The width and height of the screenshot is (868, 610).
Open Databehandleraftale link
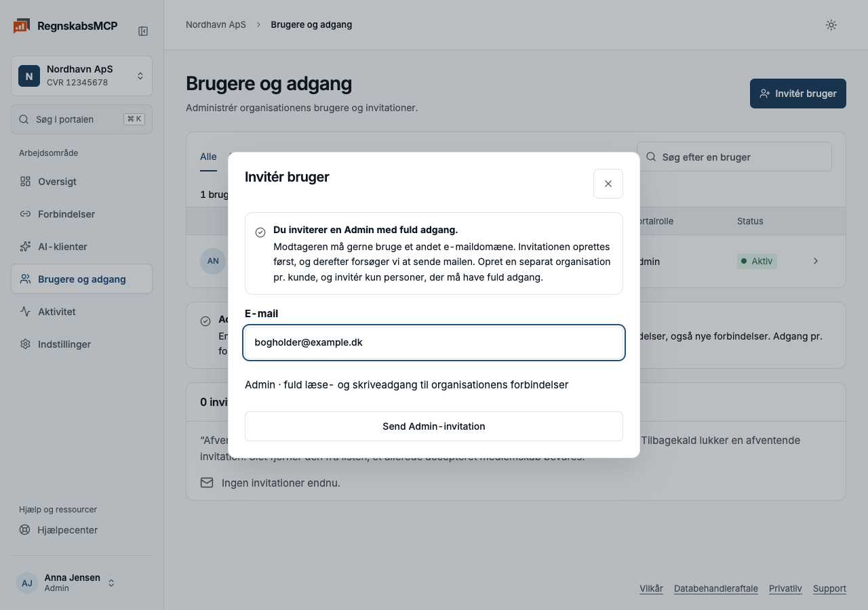716,588
